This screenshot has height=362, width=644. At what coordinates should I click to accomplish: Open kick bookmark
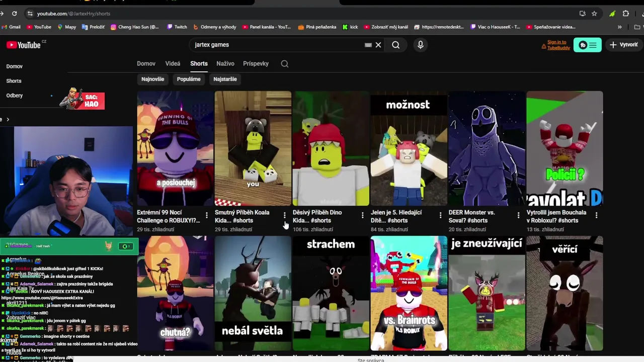click(350, 27)
